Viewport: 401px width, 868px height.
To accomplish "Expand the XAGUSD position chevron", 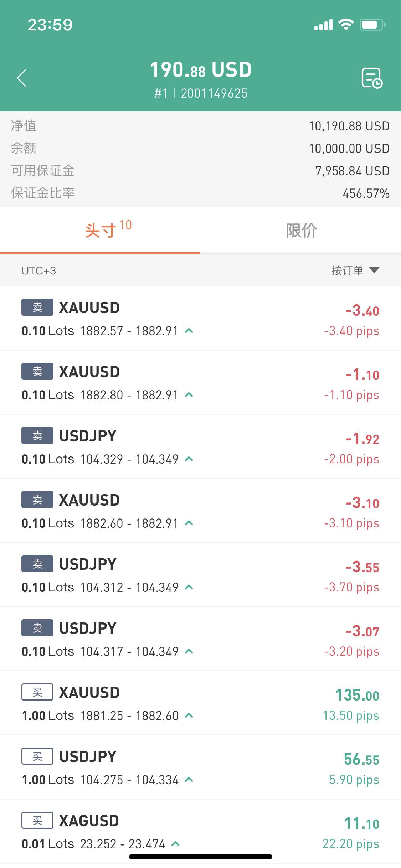I will coord(175,844).
